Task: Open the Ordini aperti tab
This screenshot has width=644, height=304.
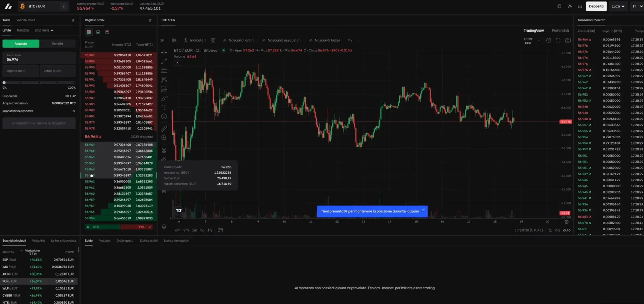Action: 125,241
